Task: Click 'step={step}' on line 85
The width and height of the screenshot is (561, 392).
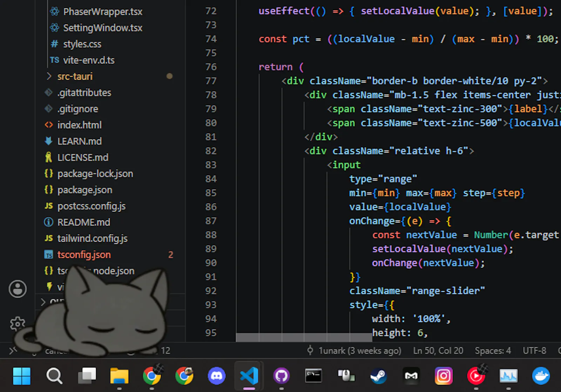Action: (494, 193)
